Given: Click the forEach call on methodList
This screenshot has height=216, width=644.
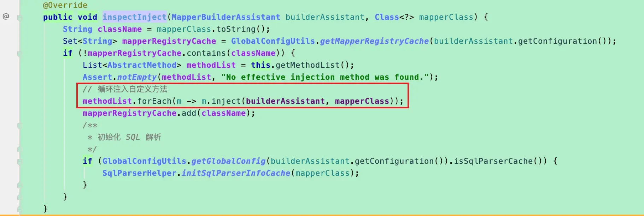Looking at the screenshot, I should coord(154,101).
